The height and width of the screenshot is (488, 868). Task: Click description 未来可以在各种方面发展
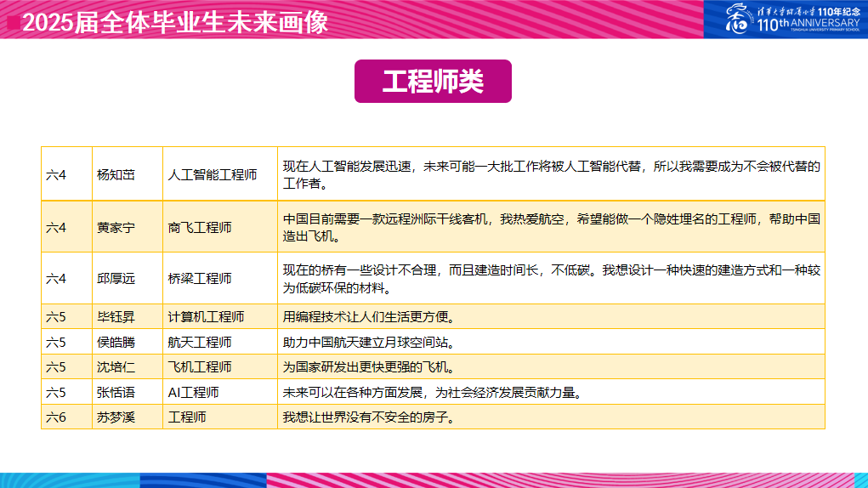point(551,392)
